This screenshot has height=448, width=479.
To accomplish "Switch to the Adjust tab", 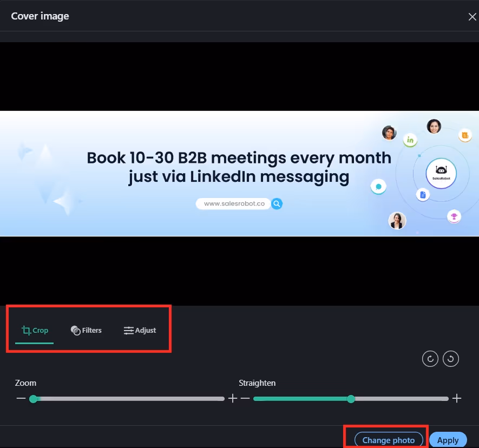I will point(139,330).
